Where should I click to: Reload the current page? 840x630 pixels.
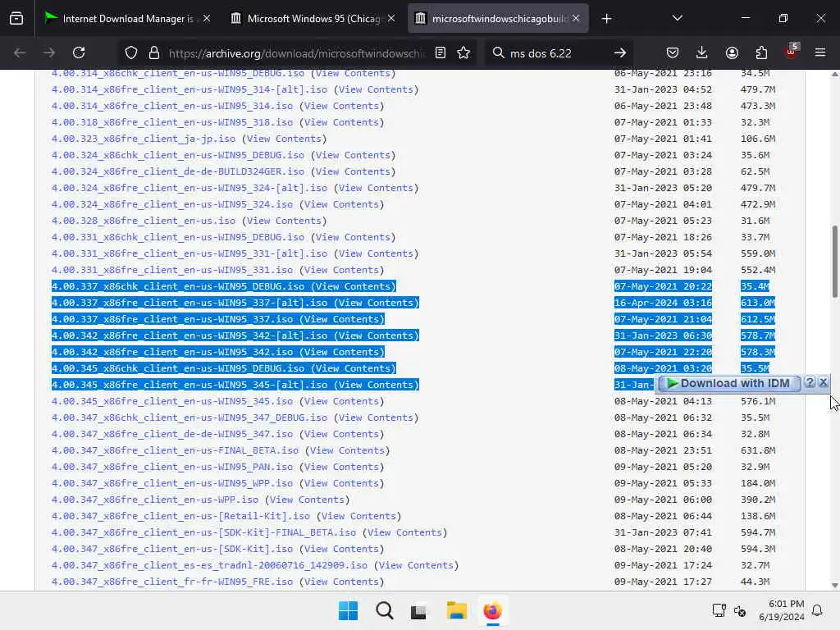point(79,52)
